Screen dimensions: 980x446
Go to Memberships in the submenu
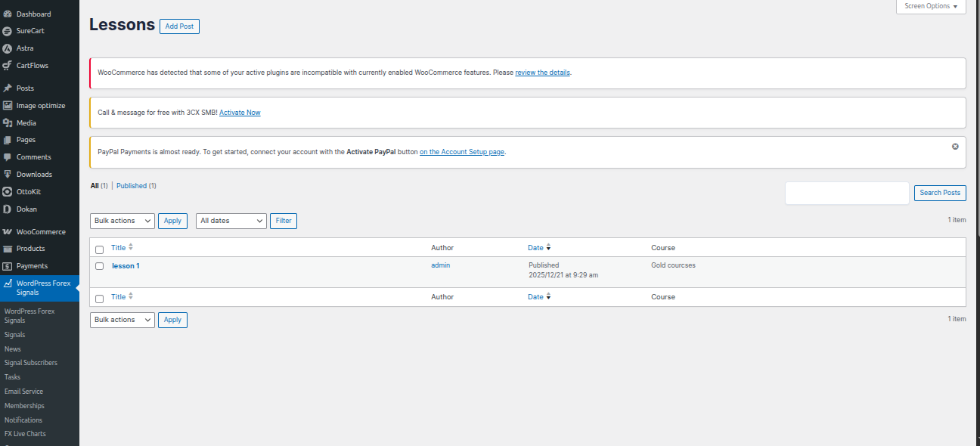[24, 406]
